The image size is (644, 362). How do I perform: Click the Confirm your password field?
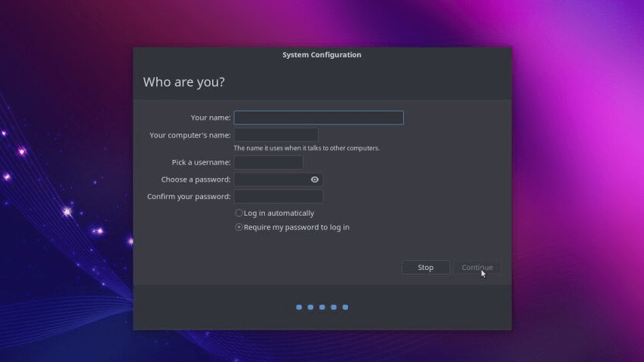point(279,197)
